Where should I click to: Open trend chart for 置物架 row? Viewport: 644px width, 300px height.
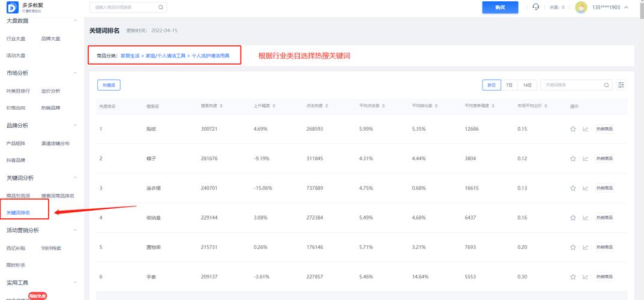(585, 247)
